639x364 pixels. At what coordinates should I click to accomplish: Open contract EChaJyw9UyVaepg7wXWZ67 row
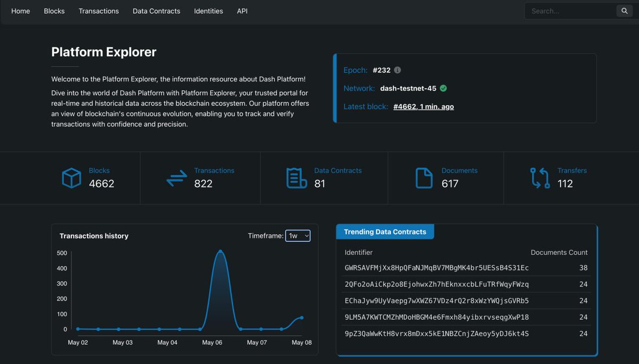pyautogui.click(x=466, y=301)
